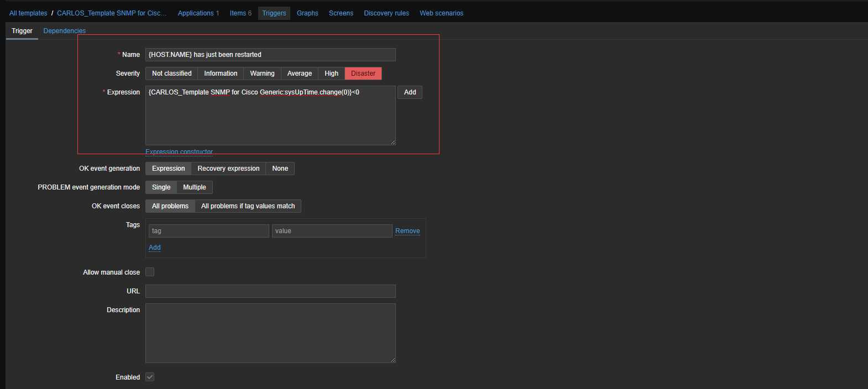868x389 pixels.
Task: Click Add button next to Expression
Action: pyautogui.click(x=410, y=92)
